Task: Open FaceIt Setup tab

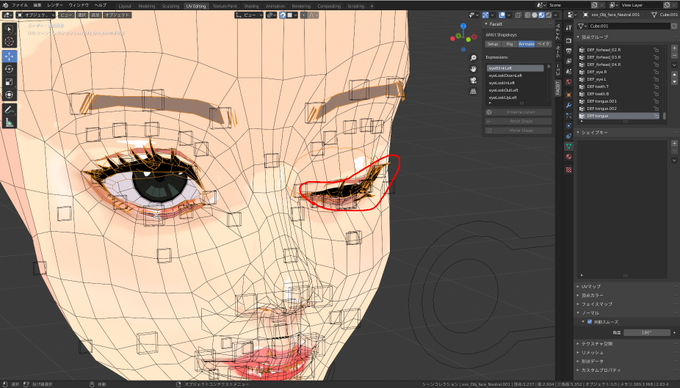Action: pos(493,44)
